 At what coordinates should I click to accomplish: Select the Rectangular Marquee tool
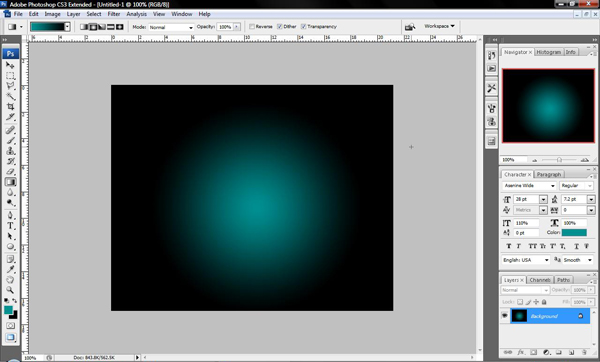10,75
